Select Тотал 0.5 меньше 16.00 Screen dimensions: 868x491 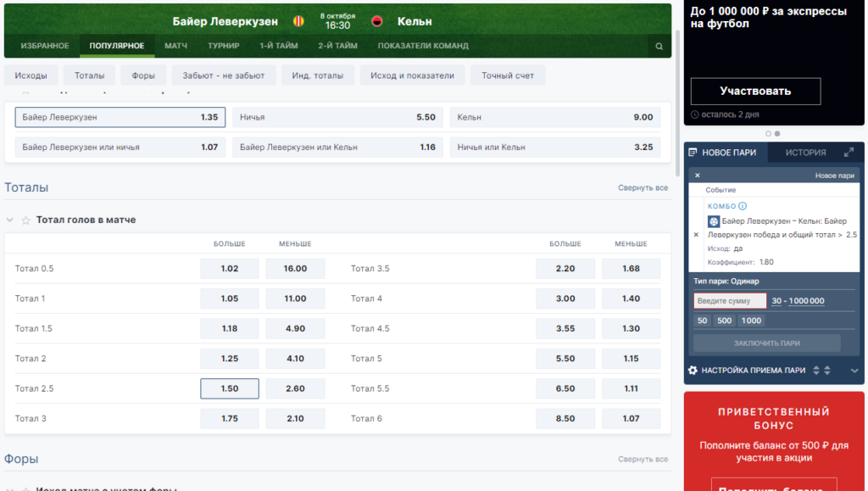(x=295, y=269)
